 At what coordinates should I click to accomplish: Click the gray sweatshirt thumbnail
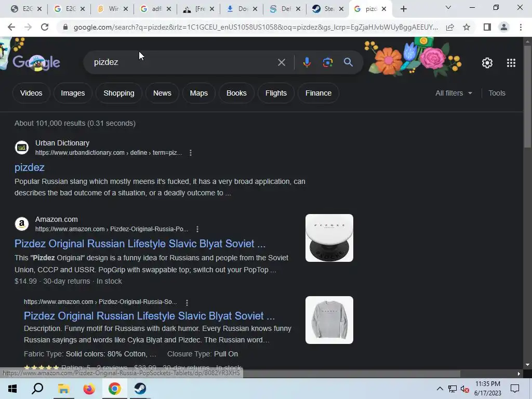[329, 320]
